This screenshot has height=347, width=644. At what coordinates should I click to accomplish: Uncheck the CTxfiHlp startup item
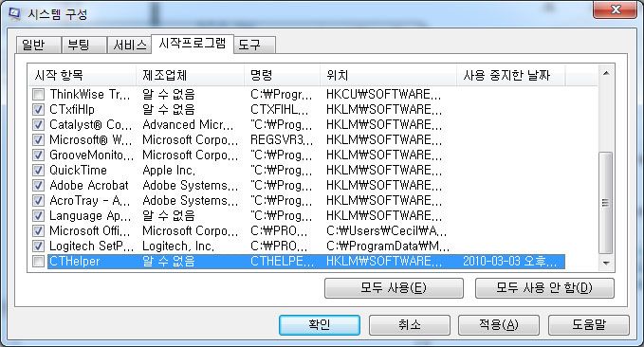coord(38,110)
